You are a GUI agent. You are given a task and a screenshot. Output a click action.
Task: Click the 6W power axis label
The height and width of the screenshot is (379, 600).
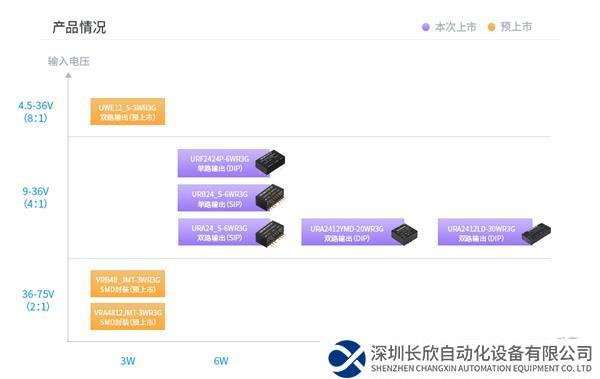221,361
